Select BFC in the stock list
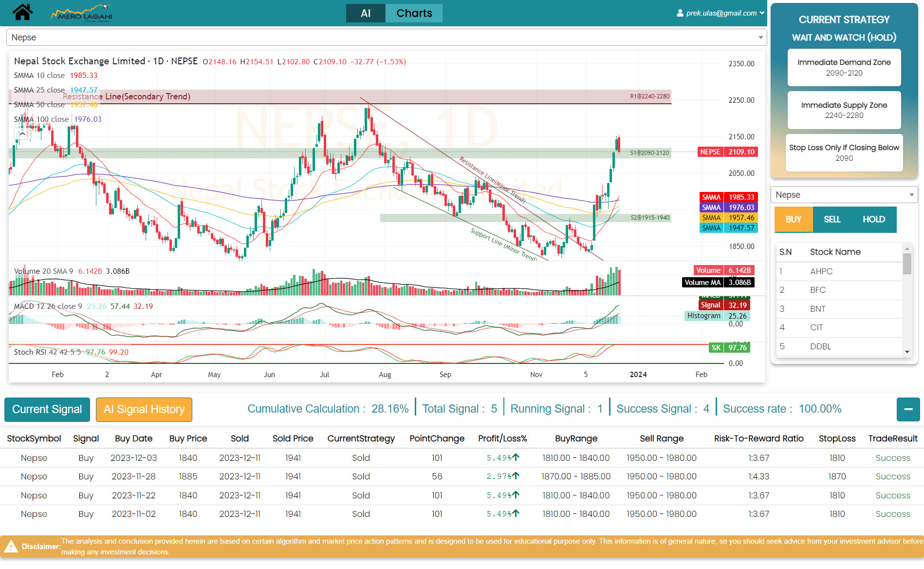 point(839,290)
